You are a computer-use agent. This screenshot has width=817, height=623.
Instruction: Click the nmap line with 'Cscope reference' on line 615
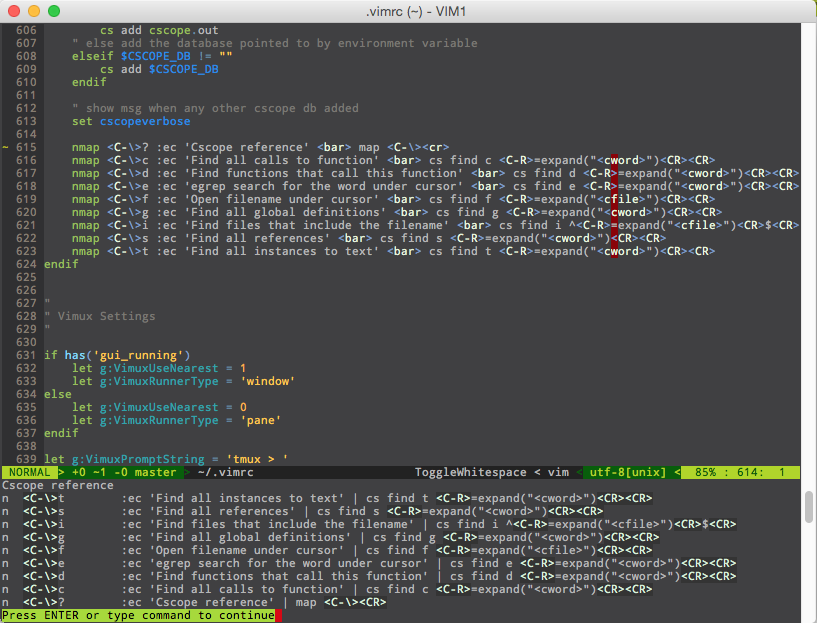pos(261,147)
